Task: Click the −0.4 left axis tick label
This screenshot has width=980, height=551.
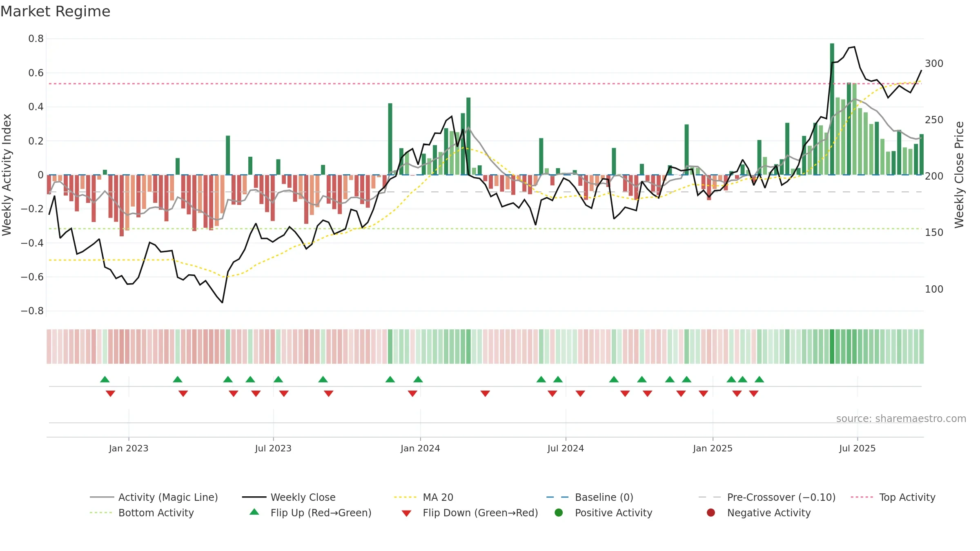Action: (x=32, y=243)
